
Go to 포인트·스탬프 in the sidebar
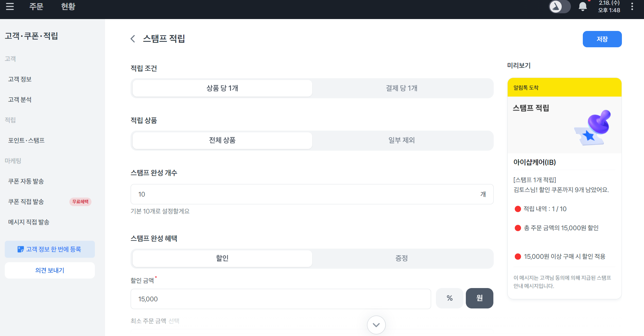(x=27, y=140)
